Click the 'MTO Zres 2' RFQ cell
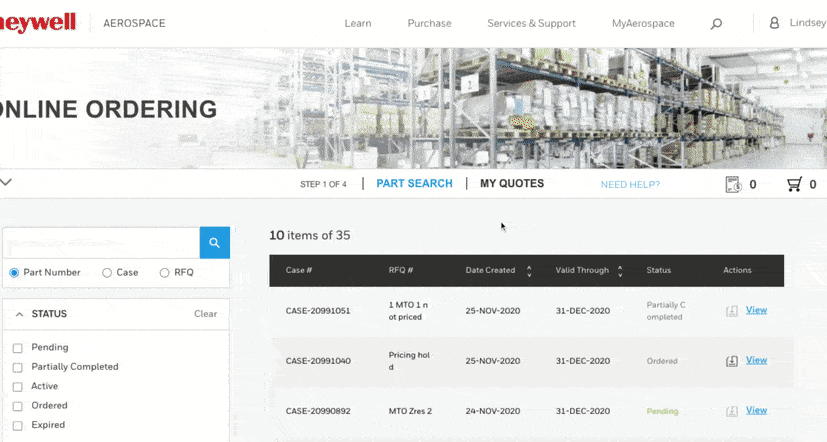Viewport: 827px width, 442px height. [x=410, y=411]
